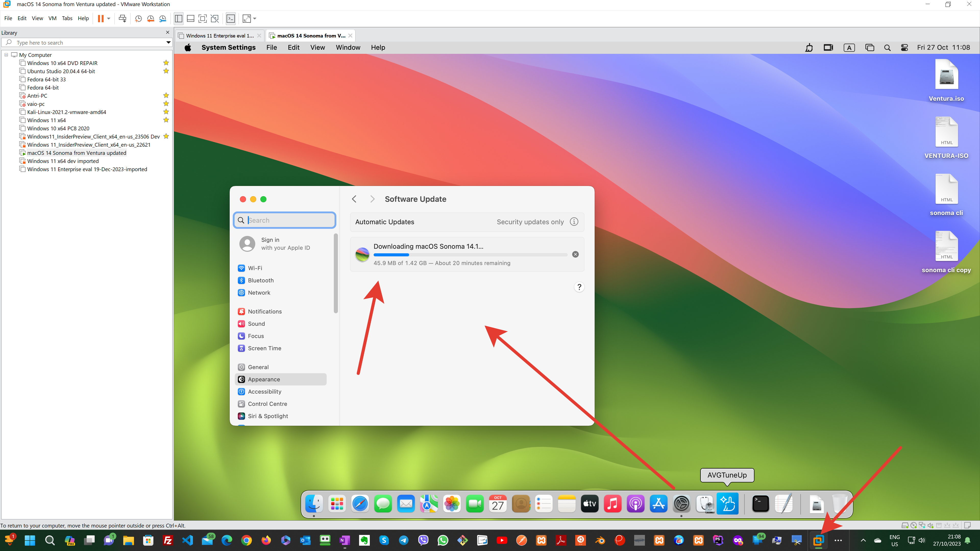Open Music app in the dock
Image resolution: width=980 pixels, height=551 pixels.
pyautogui.click(x=612, y=504)
